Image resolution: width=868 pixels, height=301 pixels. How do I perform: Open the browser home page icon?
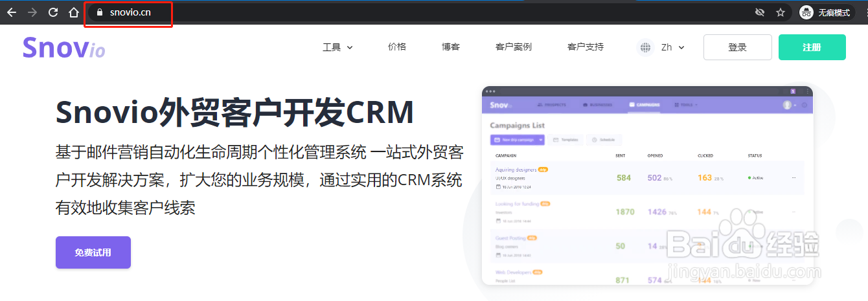pyautogui.click(x=74, y=12)
